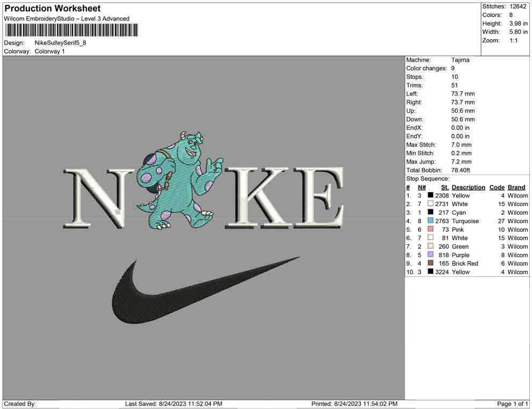Viewport: 532px width, 409px height.
Task: Click the cream swatch labeled Green
Action: pos(430,246)
